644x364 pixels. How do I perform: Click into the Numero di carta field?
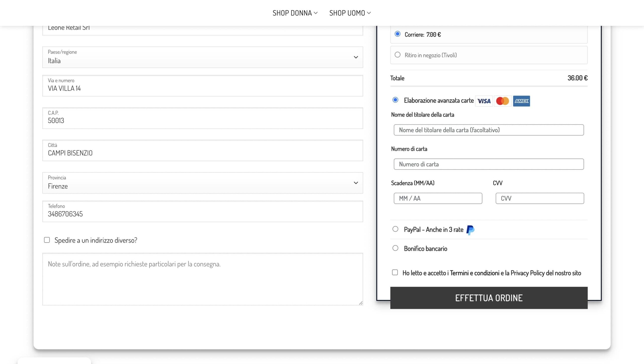click(489, 164)
